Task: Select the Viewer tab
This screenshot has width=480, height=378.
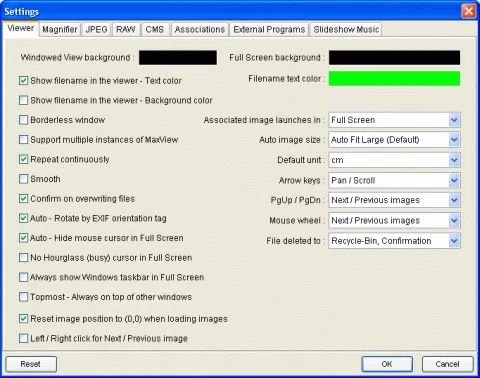Action: [21, 28]
